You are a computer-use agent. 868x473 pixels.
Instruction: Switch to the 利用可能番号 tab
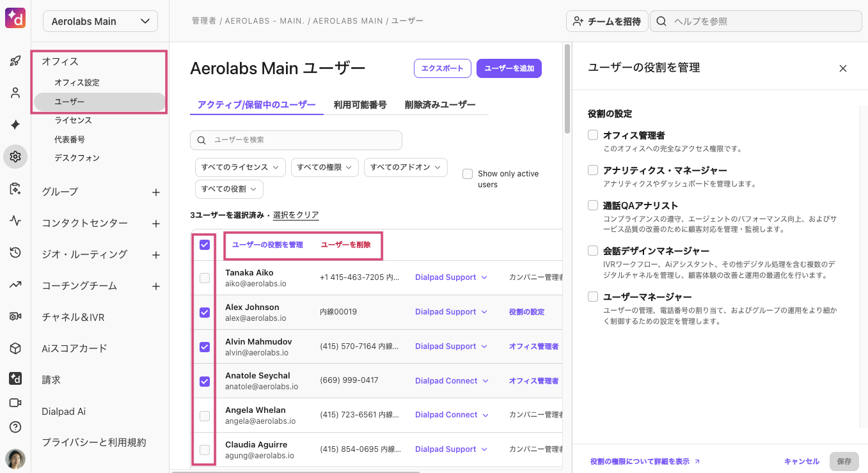360,105
